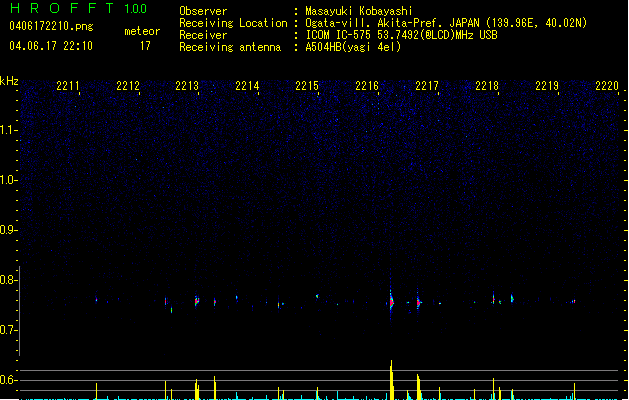The width and height of the screenshot is (629, 400).
Task: Click the 0.9 kHz frequency label
Action: click(8, 230)
